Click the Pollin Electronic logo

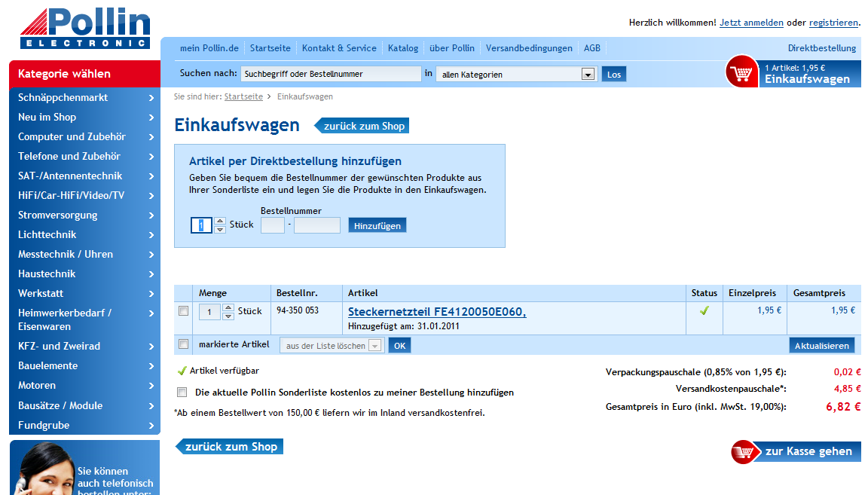coord(85,29)
